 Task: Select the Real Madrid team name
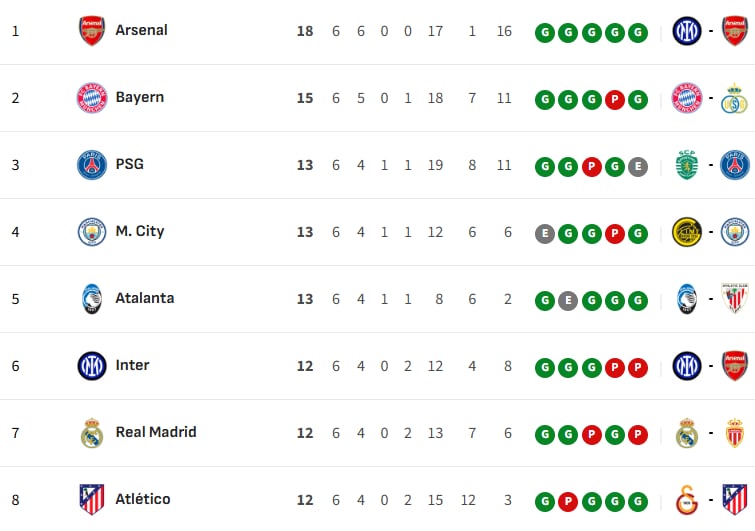156,432
